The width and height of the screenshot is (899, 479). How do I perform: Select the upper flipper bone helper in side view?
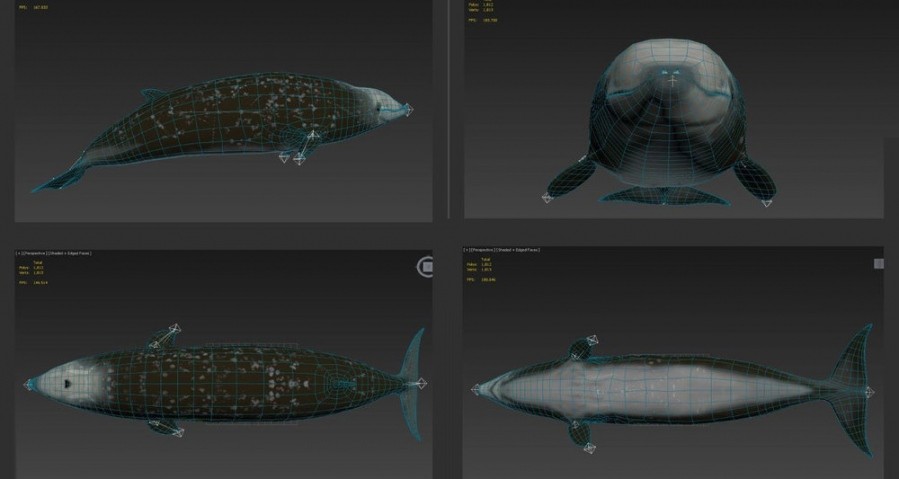312,136
